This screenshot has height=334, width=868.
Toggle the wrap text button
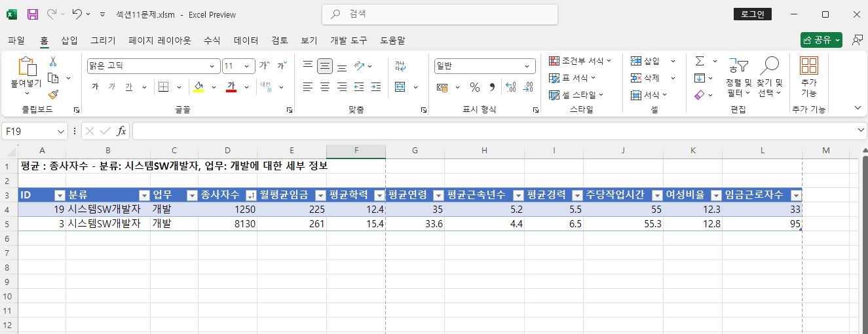click(x=400, y=65)
